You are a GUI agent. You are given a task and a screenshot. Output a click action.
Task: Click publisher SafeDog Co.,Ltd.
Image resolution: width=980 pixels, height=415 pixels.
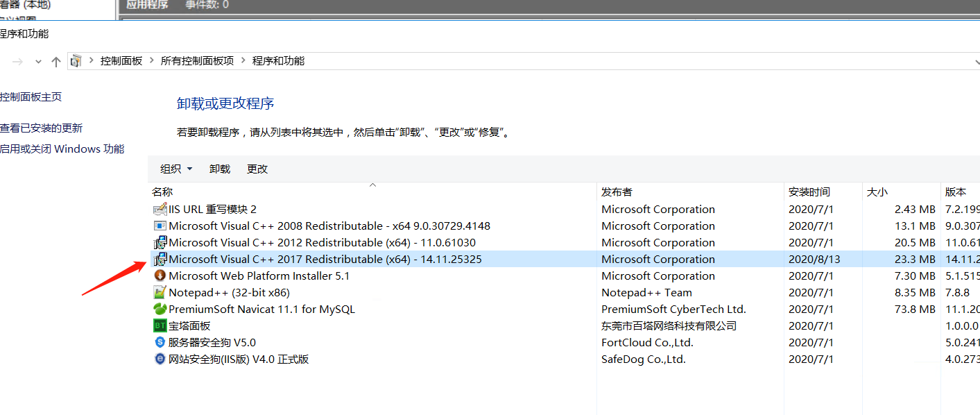(x=643, y=359)
